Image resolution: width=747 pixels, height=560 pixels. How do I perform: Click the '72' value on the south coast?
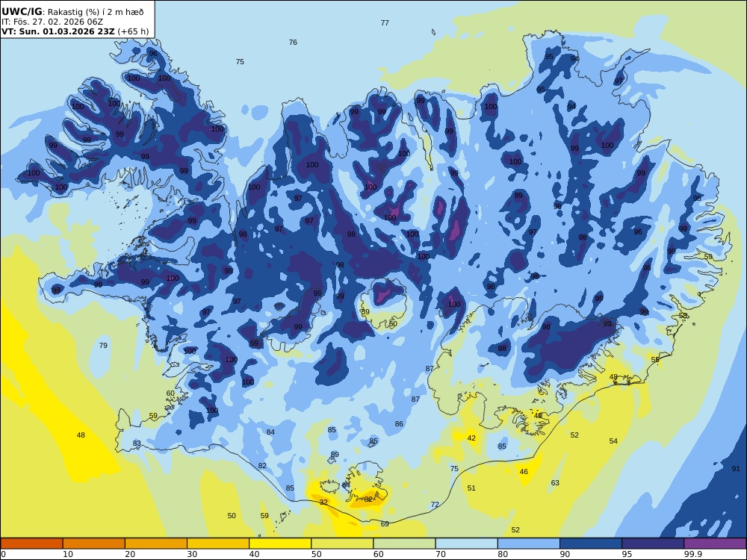pos(435,505)
